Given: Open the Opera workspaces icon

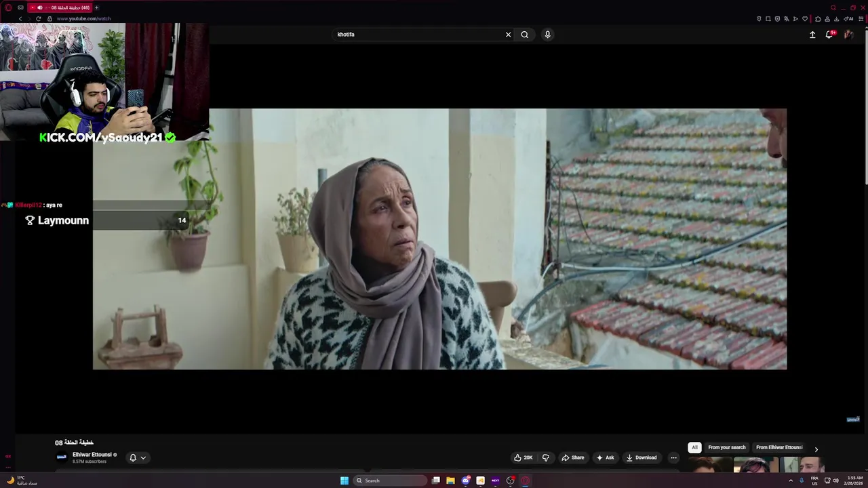Looking at the screenshot, I should tap(20, 7).
